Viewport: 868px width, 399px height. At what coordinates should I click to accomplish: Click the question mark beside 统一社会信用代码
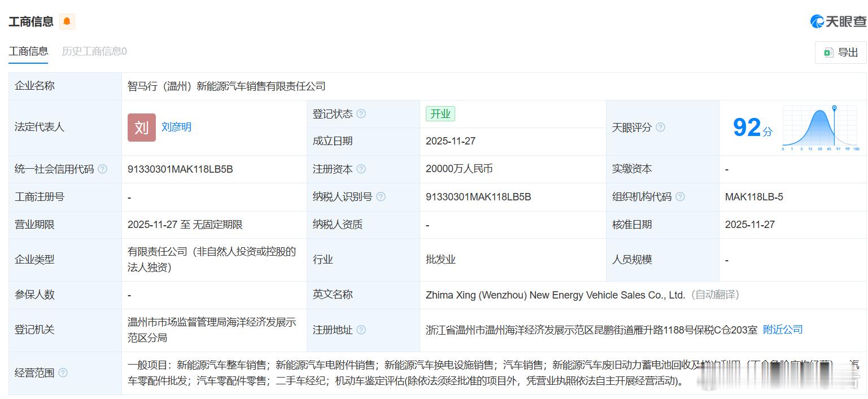103,169
